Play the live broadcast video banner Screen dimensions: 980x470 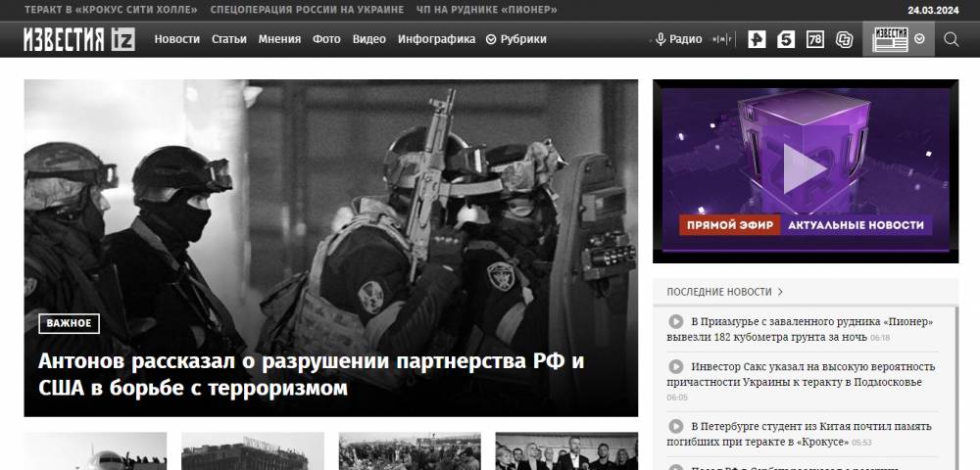tap(806, 170)
